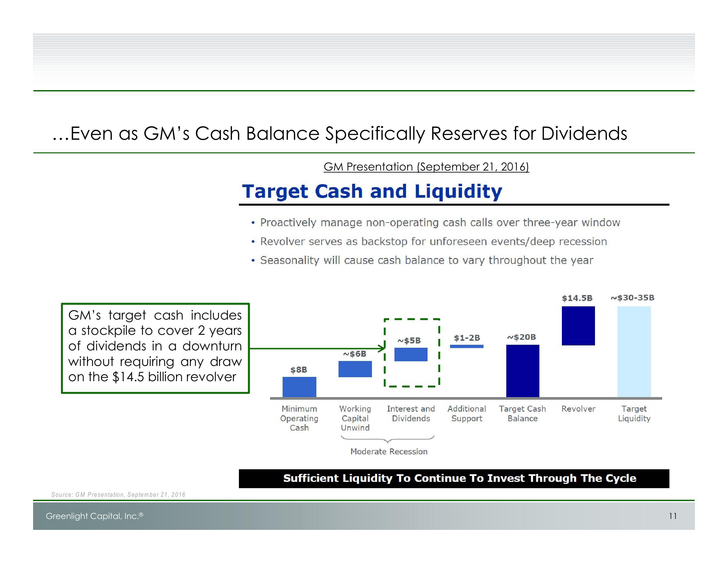The width and height of the screenshot is (728, 563).
Task: Select the '$8B' value label
Action: click(299, 370)
